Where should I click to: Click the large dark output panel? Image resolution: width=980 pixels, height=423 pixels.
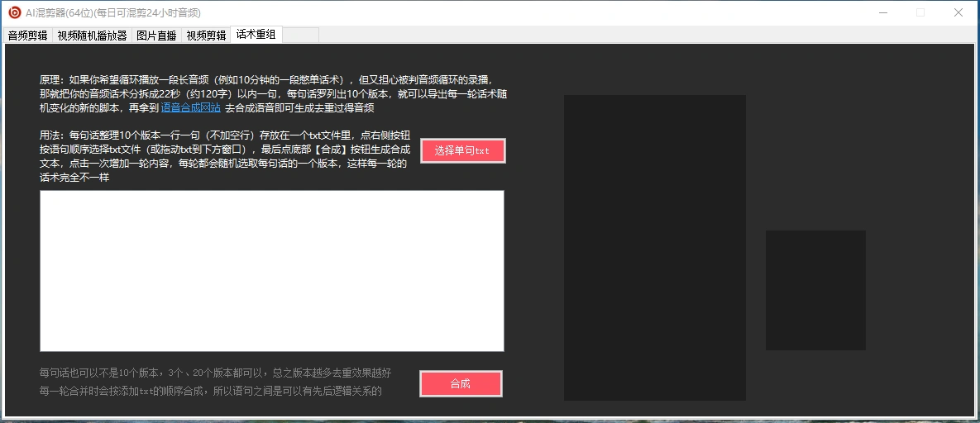click(x=654, y=247)
